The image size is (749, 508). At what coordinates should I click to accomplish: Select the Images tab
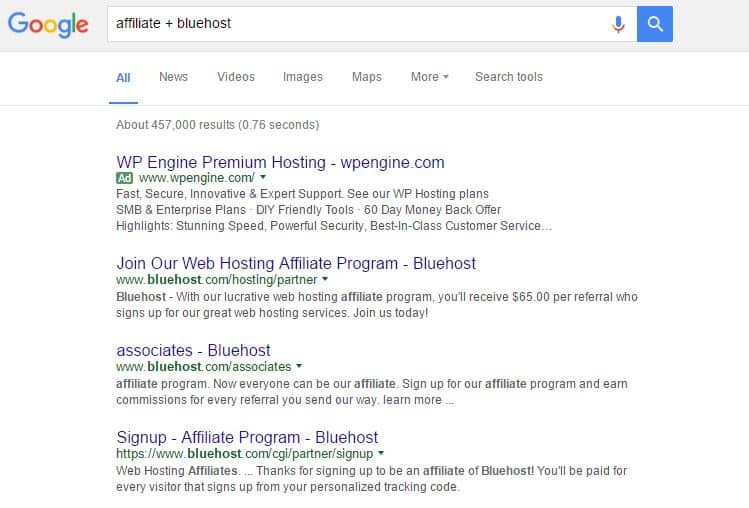(303, 77)
